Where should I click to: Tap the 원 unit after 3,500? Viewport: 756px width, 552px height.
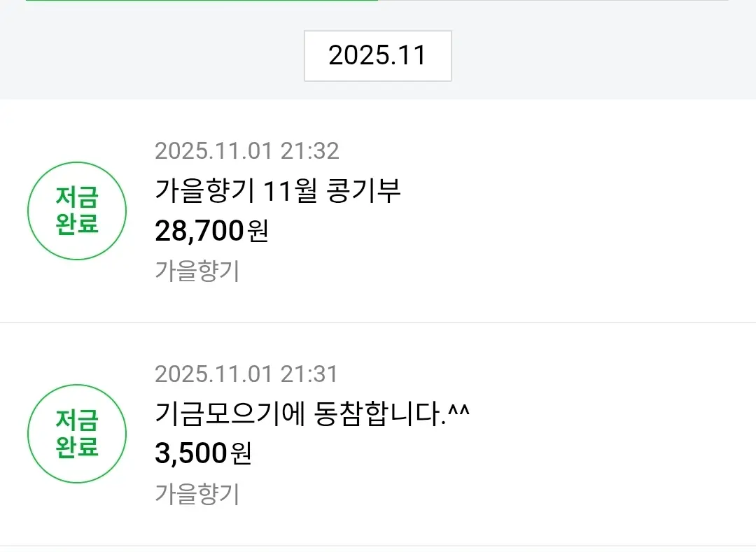[240, 454]
